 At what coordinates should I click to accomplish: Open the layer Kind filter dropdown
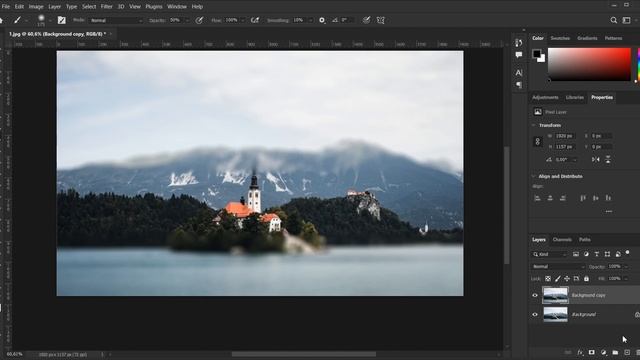[549, 254]
